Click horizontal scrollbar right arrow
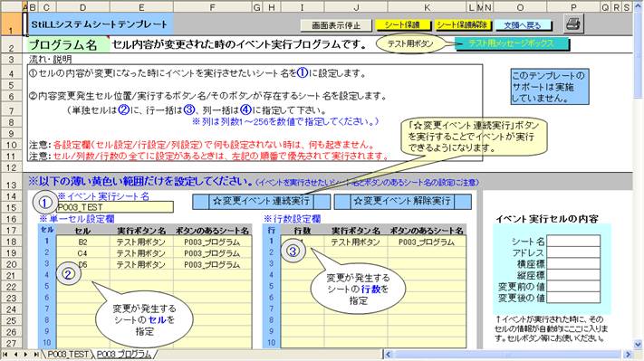 click(628, 354)
